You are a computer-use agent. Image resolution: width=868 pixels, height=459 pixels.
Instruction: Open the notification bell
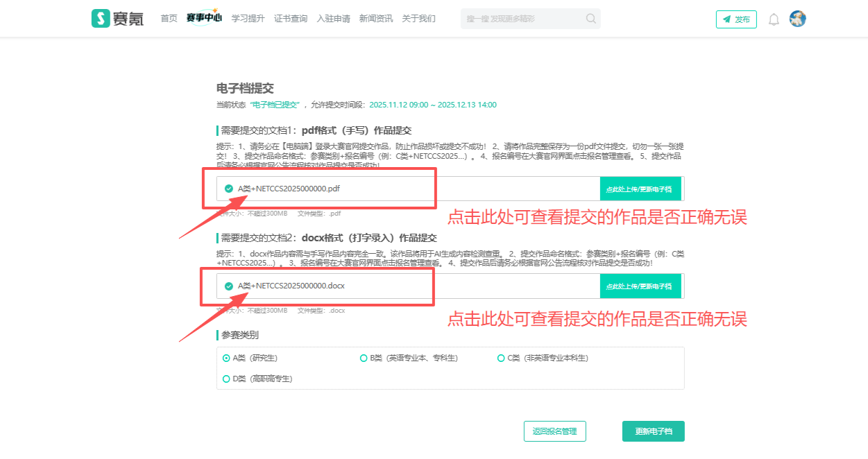774,19
